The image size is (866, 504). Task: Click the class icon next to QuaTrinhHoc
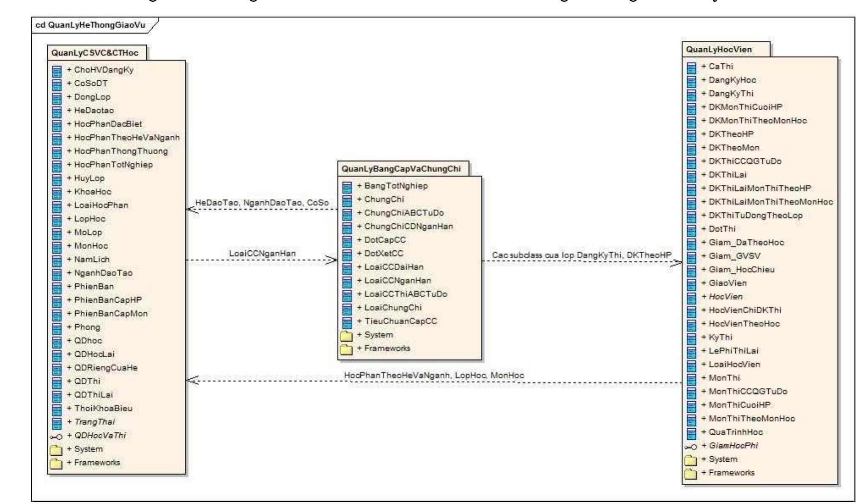coord(691,433)
